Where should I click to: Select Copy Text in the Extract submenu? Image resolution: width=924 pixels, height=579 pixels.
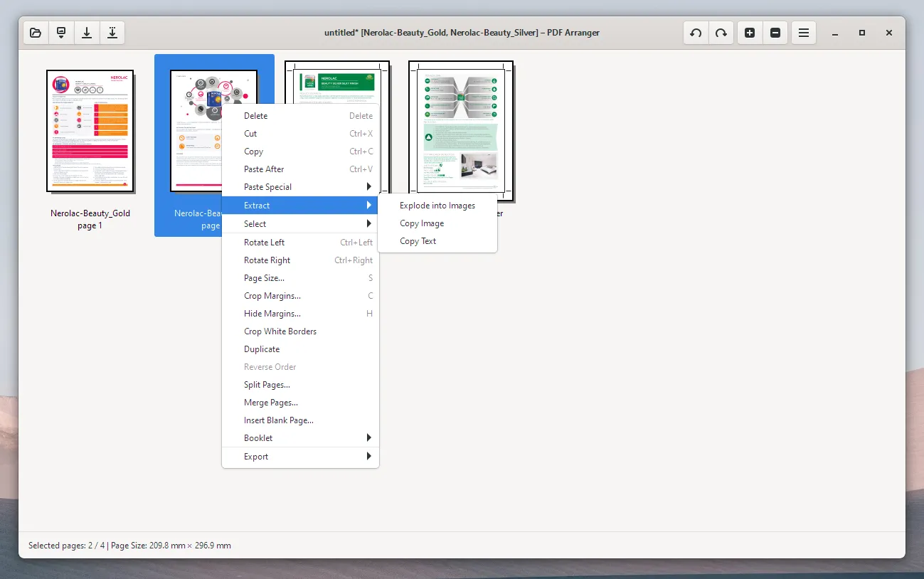418,240
